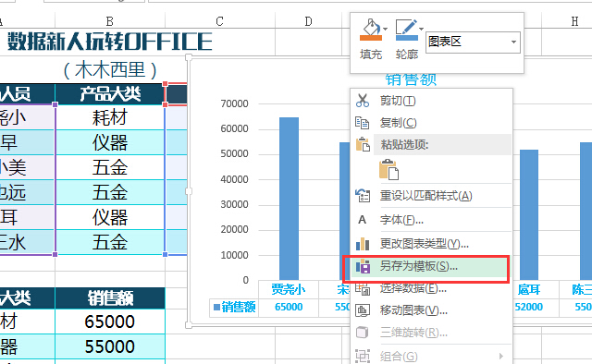Click the 耗材 cell in column B
Viewport: 592px width, 364px height.
tap(110, 117)
